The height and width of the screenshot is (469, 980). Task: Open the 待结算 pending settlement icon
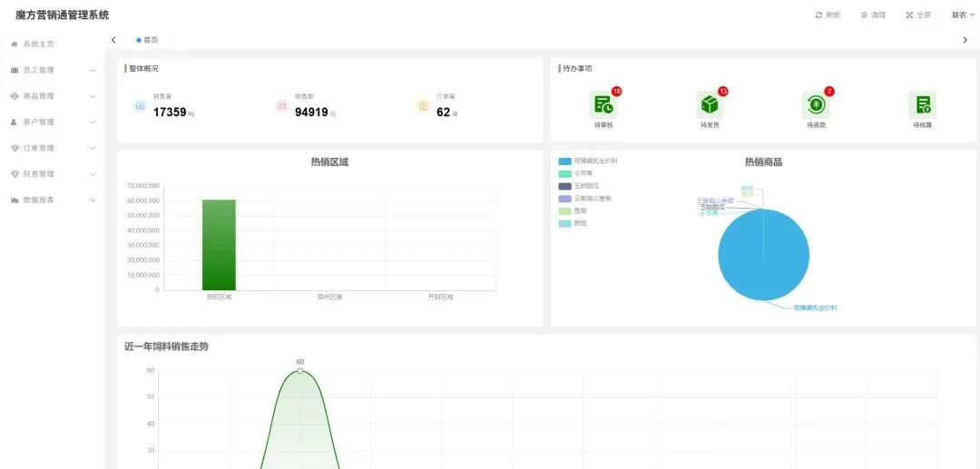(x=923, y=105)
